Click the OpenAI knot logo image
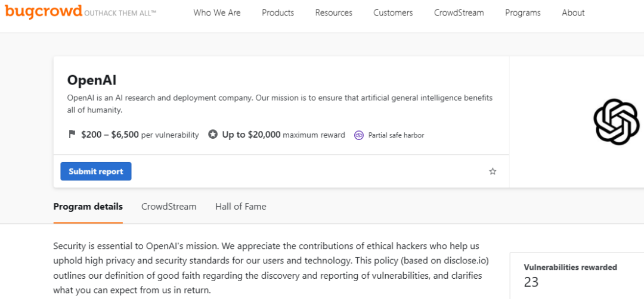 tap(616, 122)
